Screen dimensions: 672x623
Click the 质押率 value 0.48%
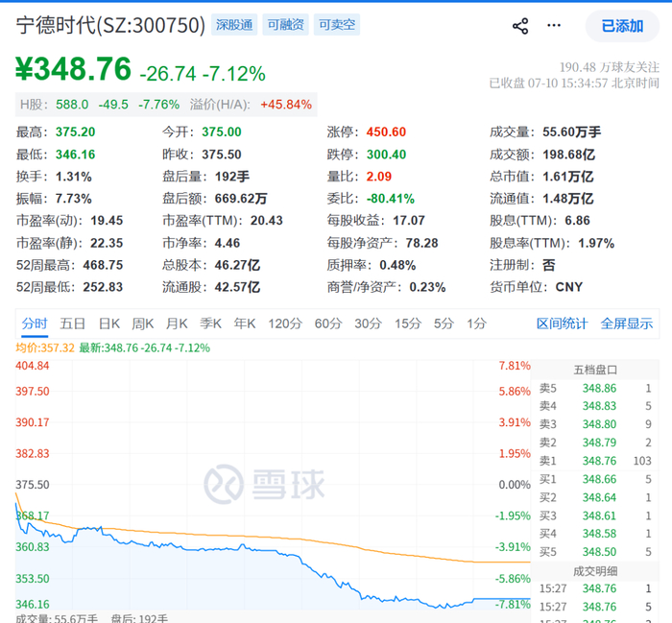397,265
